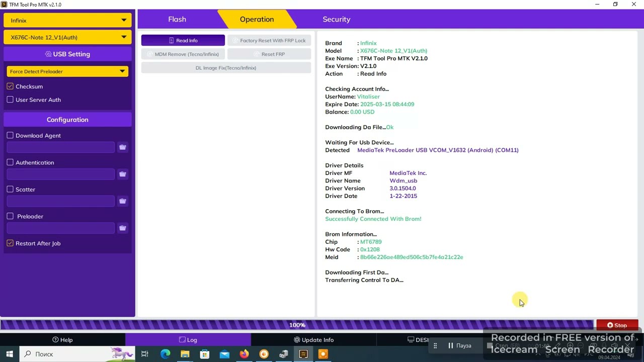Toggle the Checksum checkbox

click(x=10, y=86)
